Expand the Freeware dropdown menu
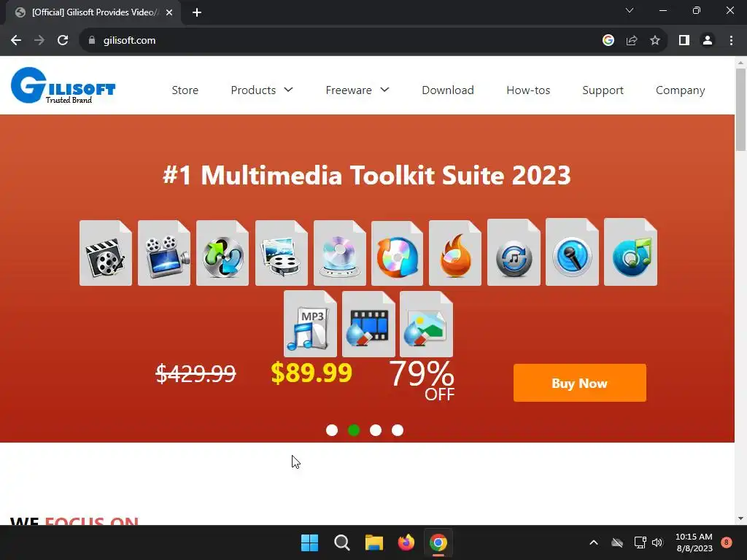Viewport: 747px width, 560px height. click(x=357, y=90)
